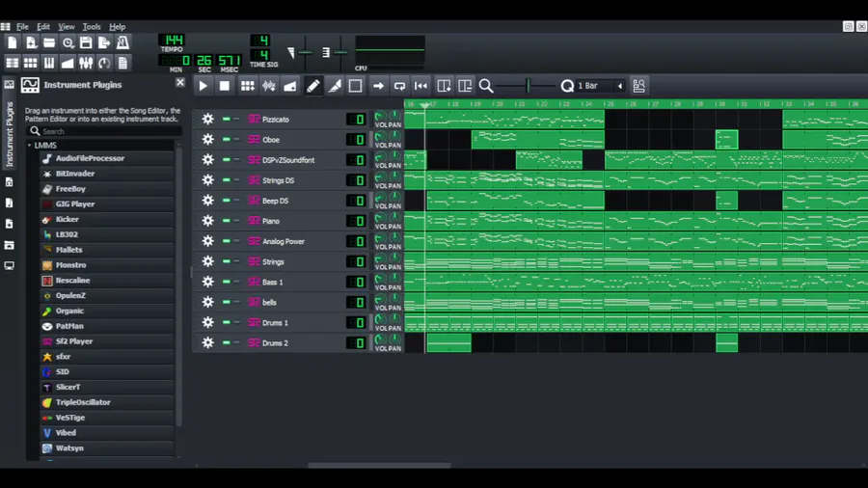The width and height of the screenshot is (868, 488).
Task: Mute the Beep DS track
Action: click(227, 201)
